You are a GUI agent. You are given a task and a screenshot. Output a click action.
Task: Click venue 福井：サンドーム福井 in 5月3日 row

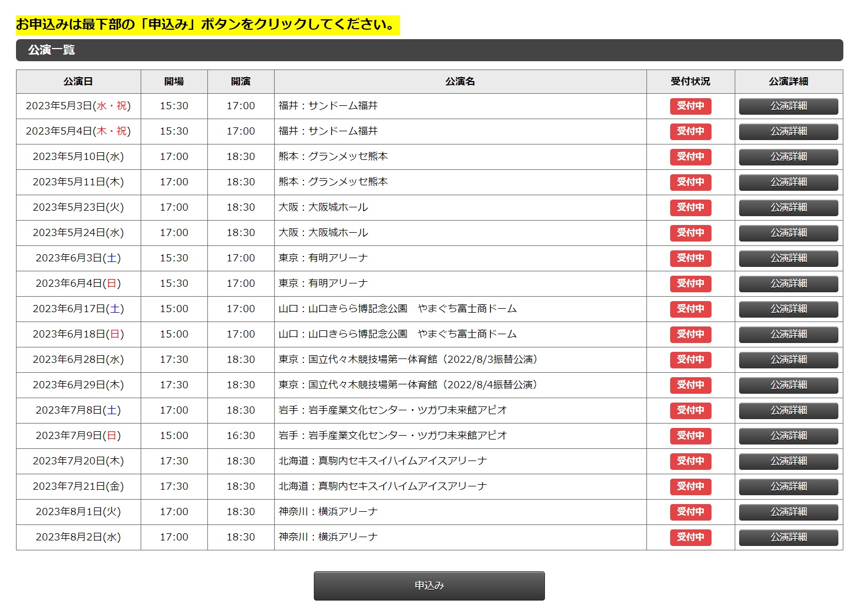[x=328, y=106]
